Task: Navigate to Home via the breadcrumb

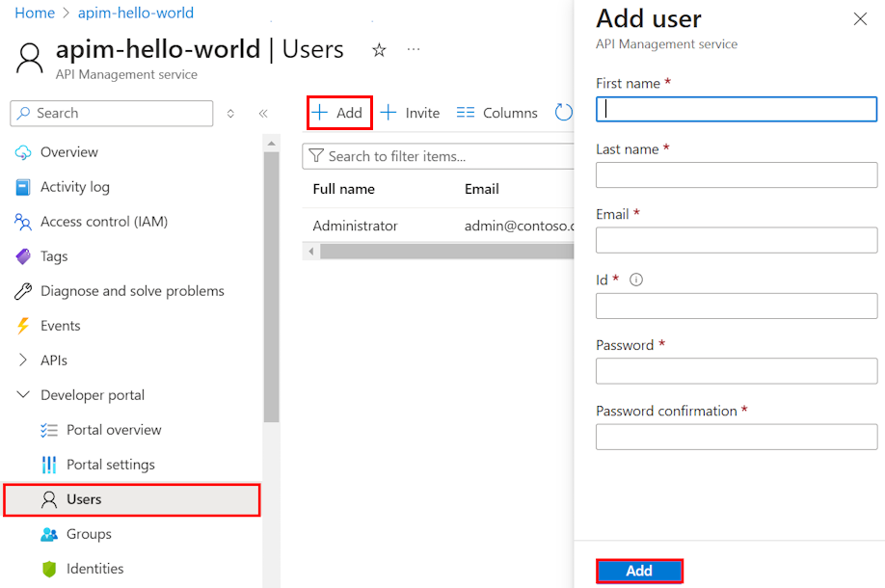Action: point(34,13)
